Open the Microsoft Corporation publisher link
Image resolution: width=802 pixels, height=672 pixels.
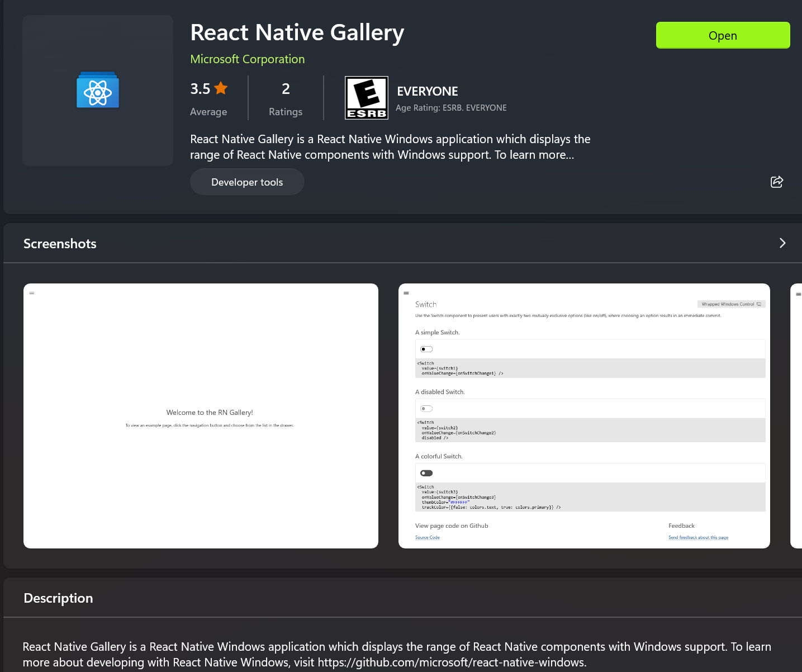click(248, 59)
